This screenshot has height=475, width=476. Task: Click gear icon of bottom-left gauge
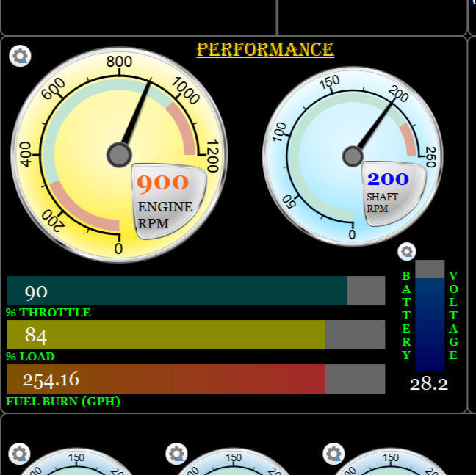pyautogui.click(x=19, y=454)
